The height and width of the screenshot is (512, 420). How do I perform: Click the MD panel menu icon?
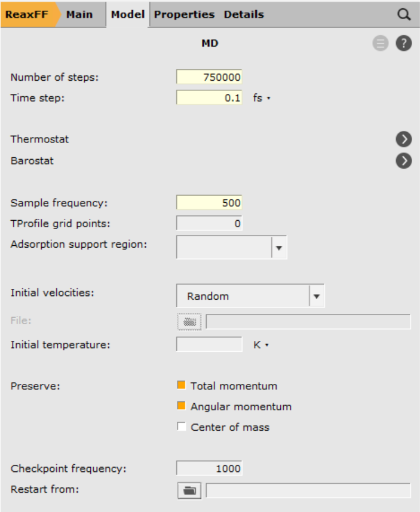pyautogui.click(x=380, y=43)
